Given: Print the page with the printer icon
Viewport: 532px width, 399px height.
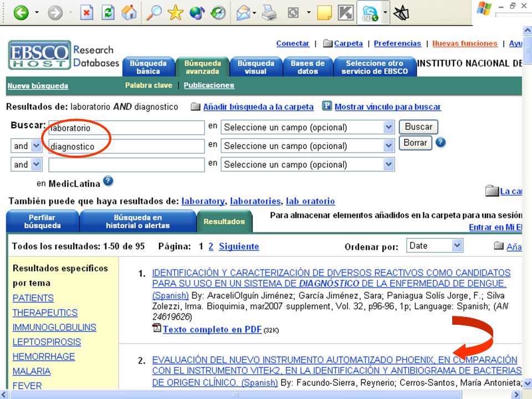Looking at the screenshot, I should click(269, 13).
